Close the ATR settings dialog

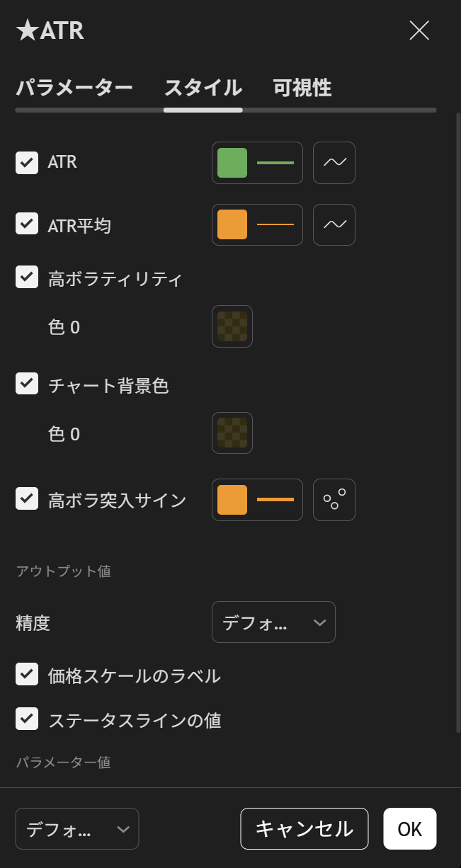click(419, 30)
